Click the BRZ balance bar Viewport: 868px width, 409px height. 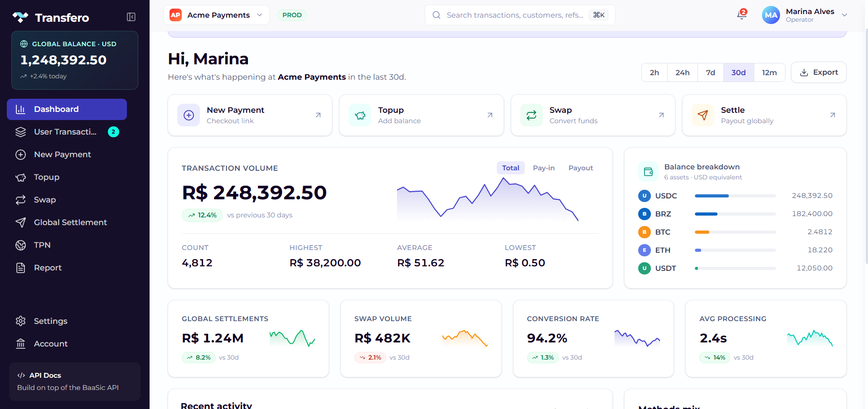(735, 214)
